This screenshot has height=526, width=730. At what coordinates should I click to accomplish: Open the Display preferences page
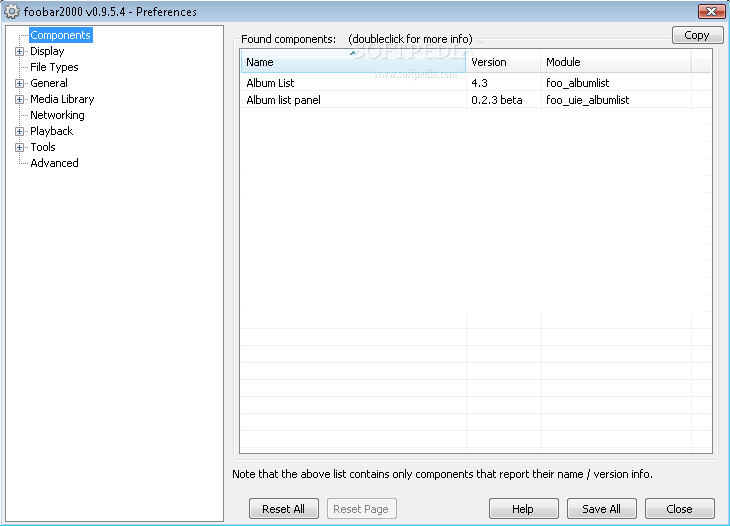click(x=47, y=51)
